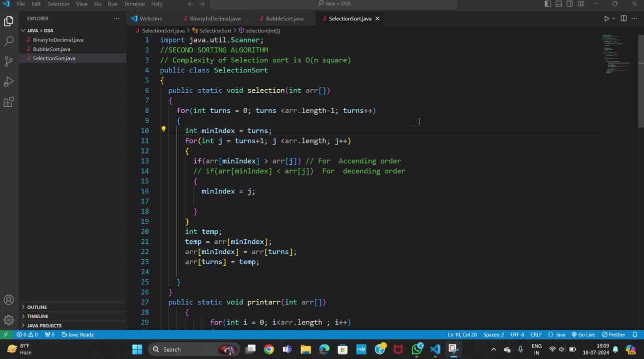644x359 pixels.
Task: Open the Extensions view
Action: pyautogui.click(x=8, y=102)
